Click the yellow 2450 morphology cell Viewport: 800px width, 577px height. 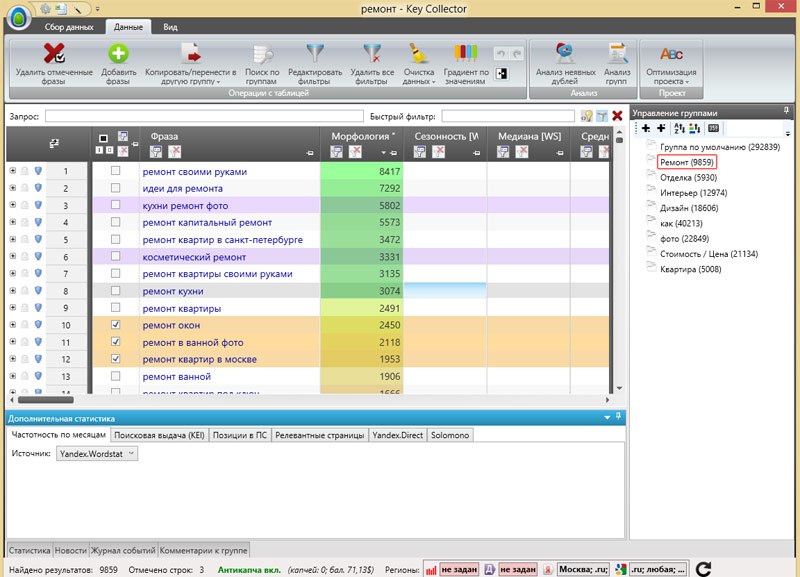(361, 325)
